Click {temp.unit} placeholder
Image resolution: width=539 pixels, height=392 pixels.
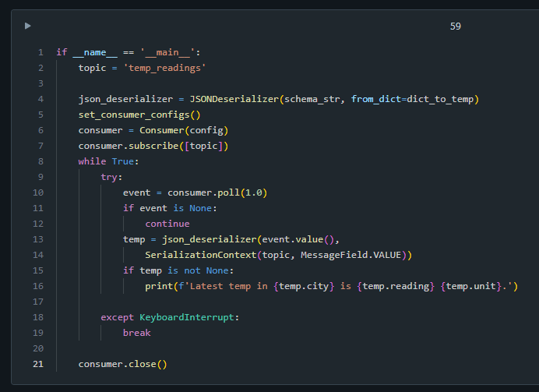tap(471, 286)
